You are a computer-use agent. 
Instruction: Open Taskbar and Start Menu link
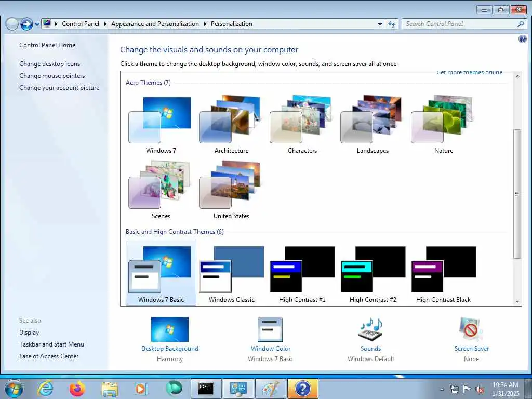51,344
